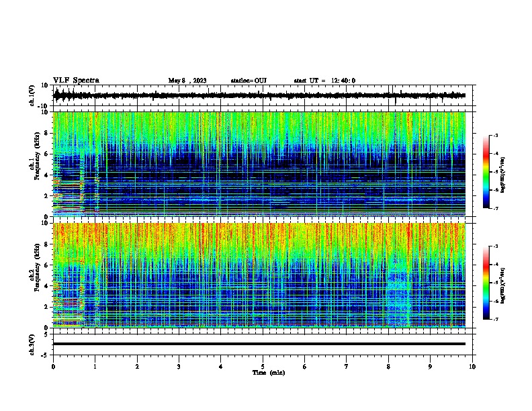Image resolution: width=532 pixels, height=411 pixels.
Task: Click the ch.2 colorbar log(PSD) label
Action: [502, 285]
